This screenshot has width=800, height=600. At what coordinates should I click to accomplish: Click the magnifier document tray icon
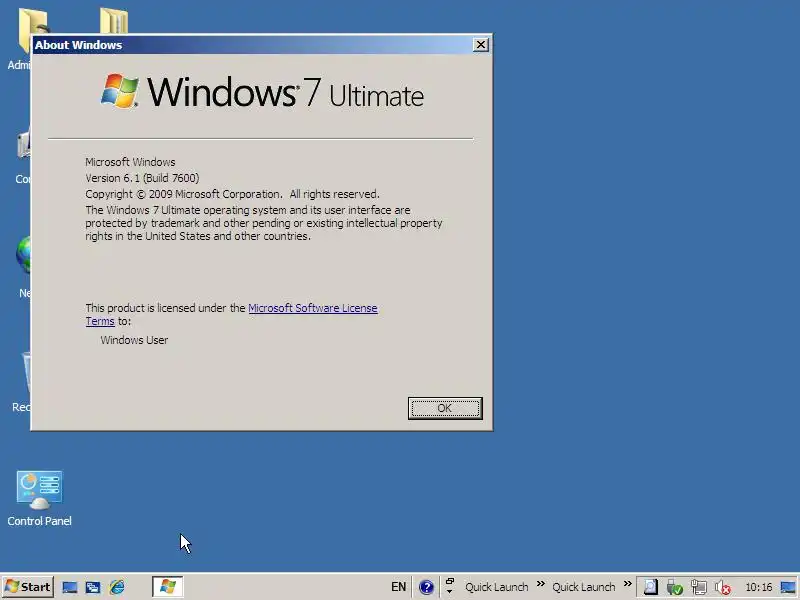[650, 587]
